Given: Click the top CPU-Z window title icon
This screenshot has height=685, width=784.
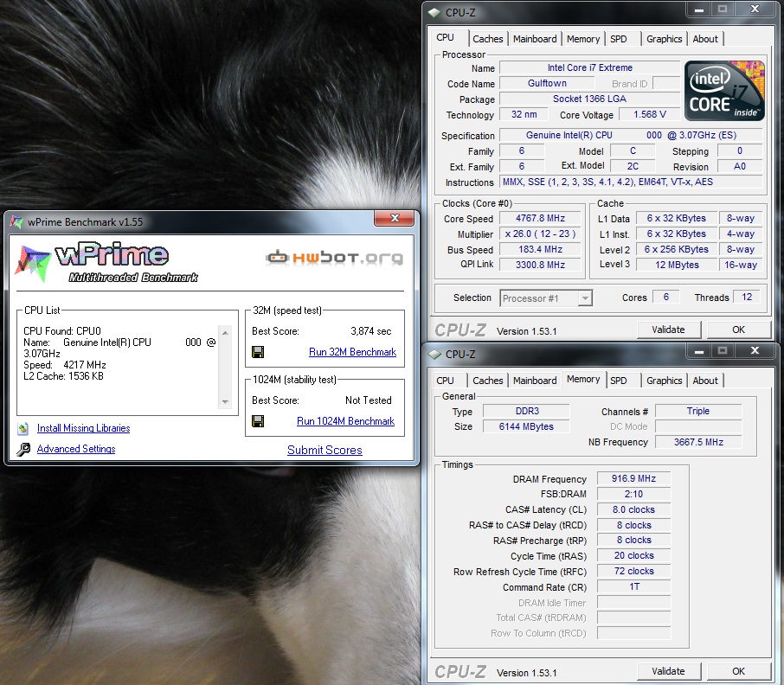Looking at the screenshot, I should pyautogui.click(x=434, y=12).
